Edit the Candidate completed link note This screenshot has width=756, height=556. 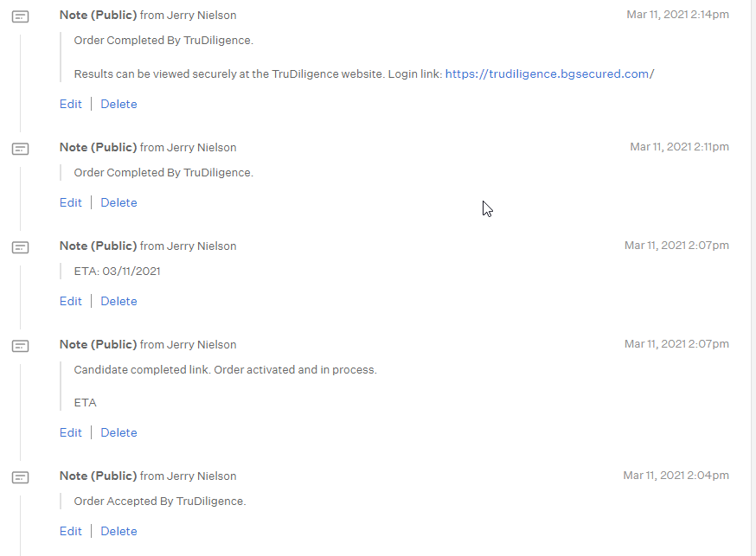click(70, 432)
